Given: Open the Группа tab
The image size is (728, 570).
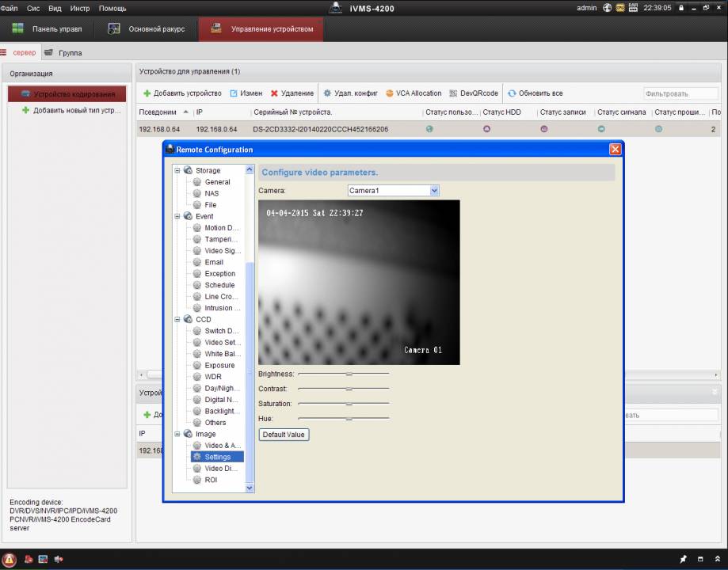Looking at the screenshot, I should [x=63, y=53].
